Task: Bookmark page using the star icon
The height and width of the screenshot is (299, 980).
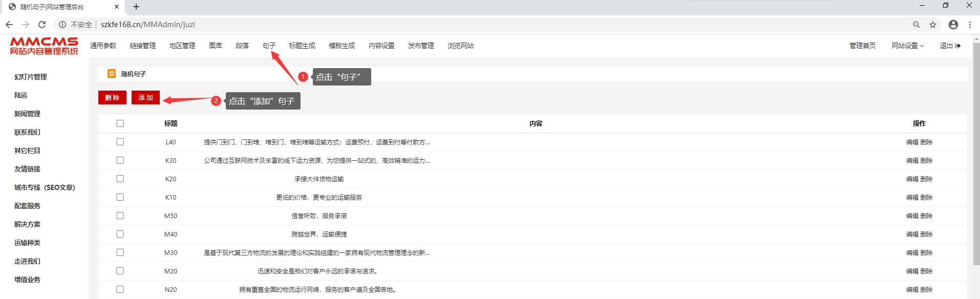Action: tap(933, 25)
